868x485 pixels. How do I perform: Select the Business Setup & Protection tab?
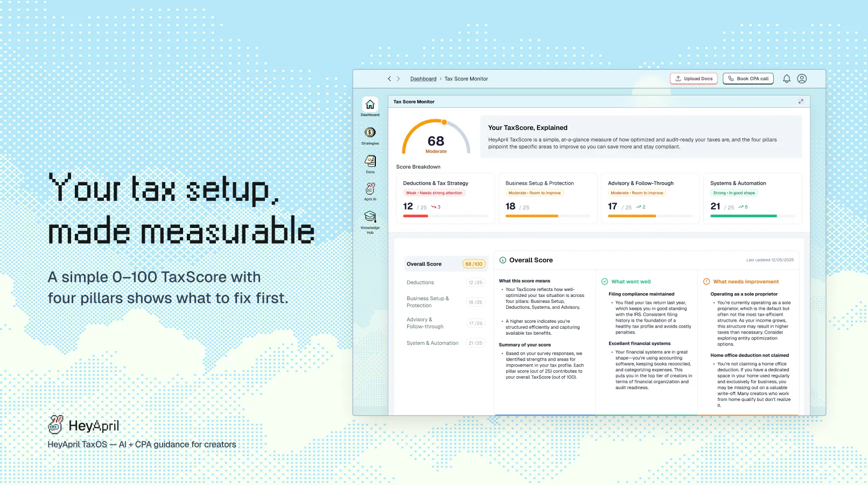pyautogui.click(x=446, y=302)
